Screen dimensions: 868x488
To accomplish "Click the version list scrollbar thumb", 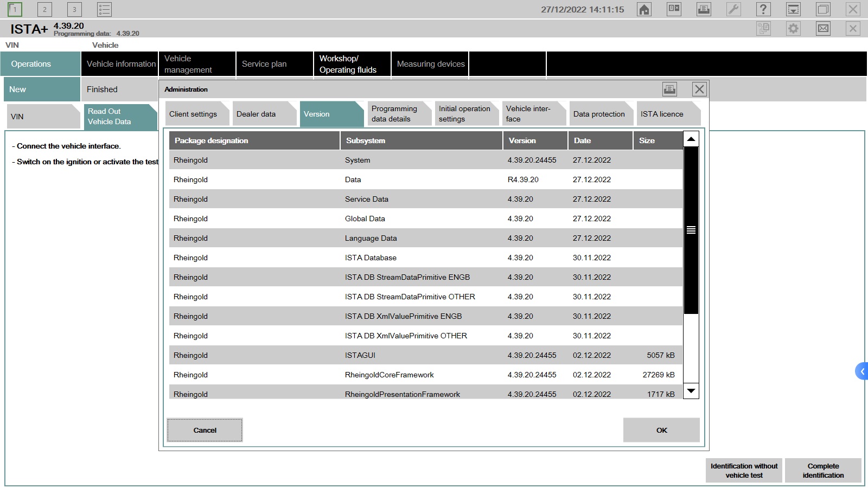I will tap(691, 230).
